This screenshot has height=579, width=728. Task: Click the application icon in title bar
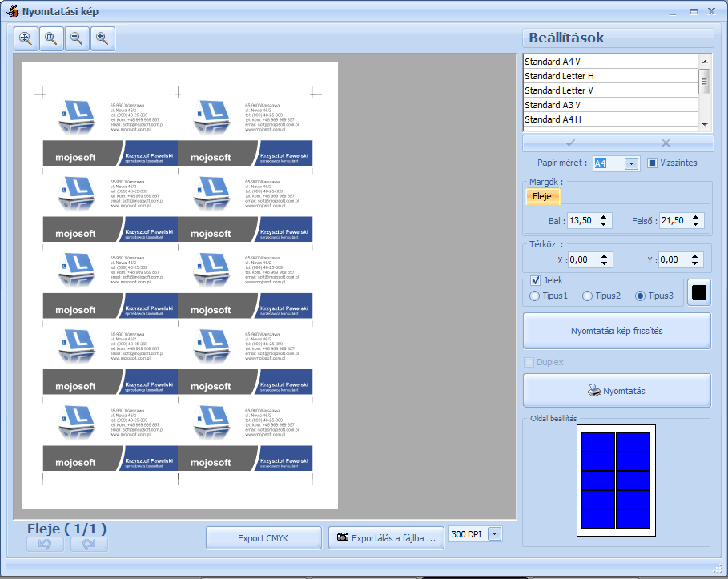click(13, 11)
